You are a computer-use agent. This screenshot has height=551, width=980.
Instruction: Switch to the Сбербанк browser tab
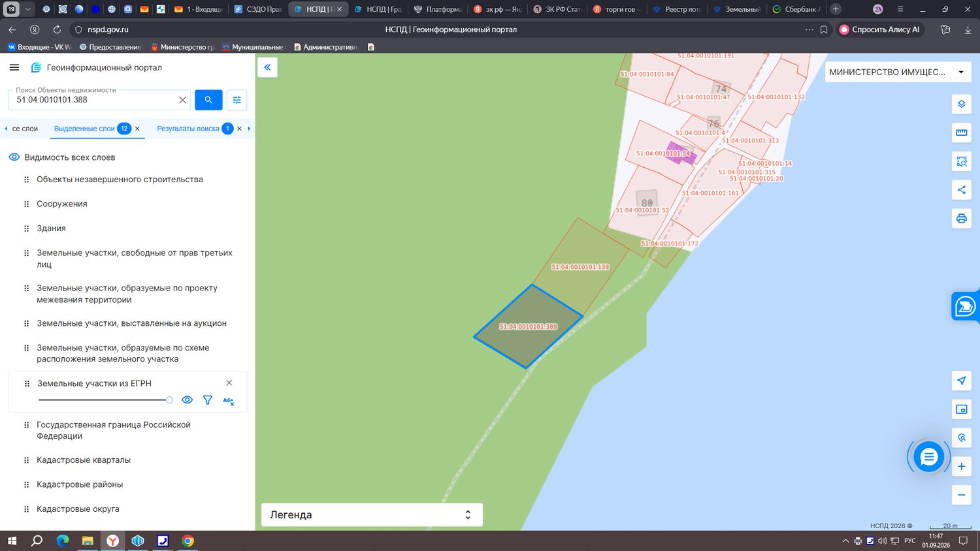pos(796,9)
